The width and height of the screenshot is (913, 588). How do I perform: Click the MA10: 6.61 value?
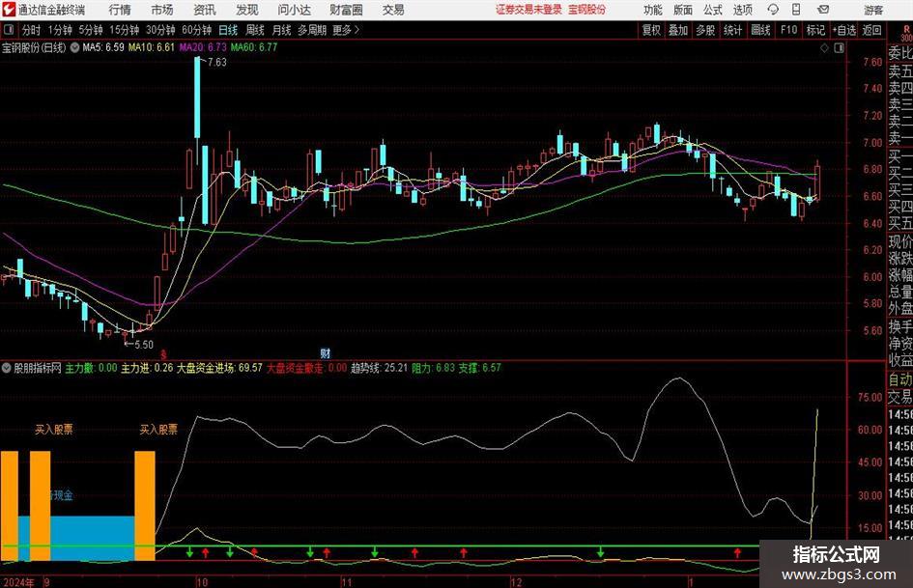[152, 47]
